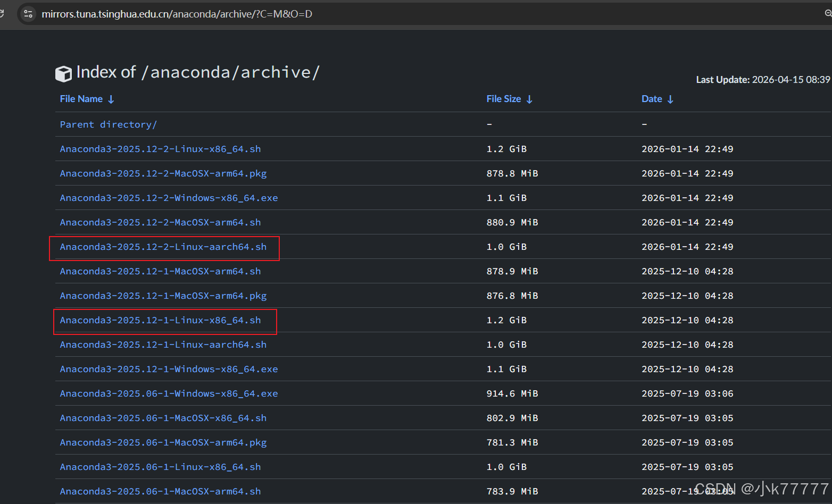Click the cube logo beside Index of
This screenshot has height=504, width=832.
63,73
